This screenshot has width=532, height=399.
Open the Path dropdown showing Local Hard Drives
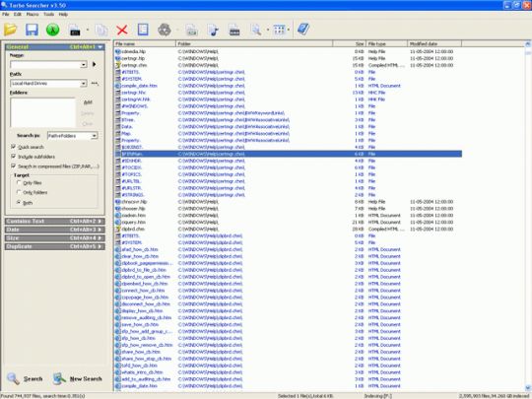[x=84, y=84]
